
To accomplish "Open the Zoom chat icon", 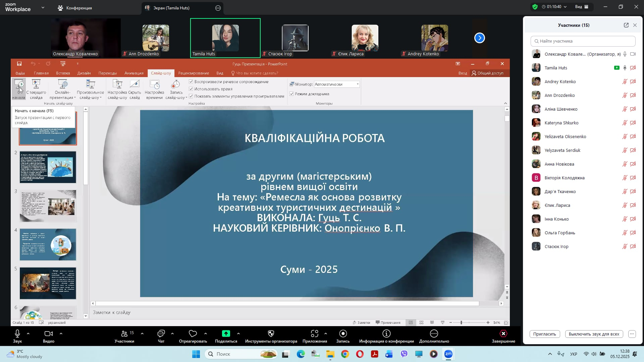I will click(161, 334).
